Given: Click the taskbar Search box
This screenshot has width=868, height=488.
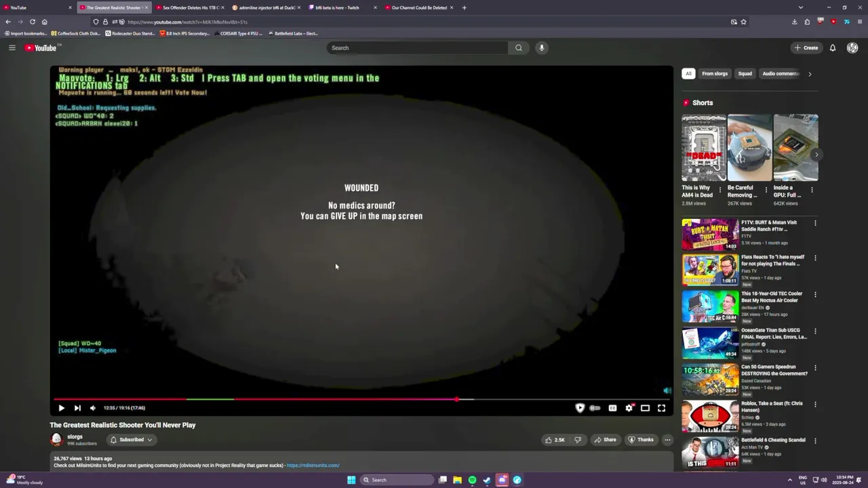Looking at the screenshot, I should point(397,480).
